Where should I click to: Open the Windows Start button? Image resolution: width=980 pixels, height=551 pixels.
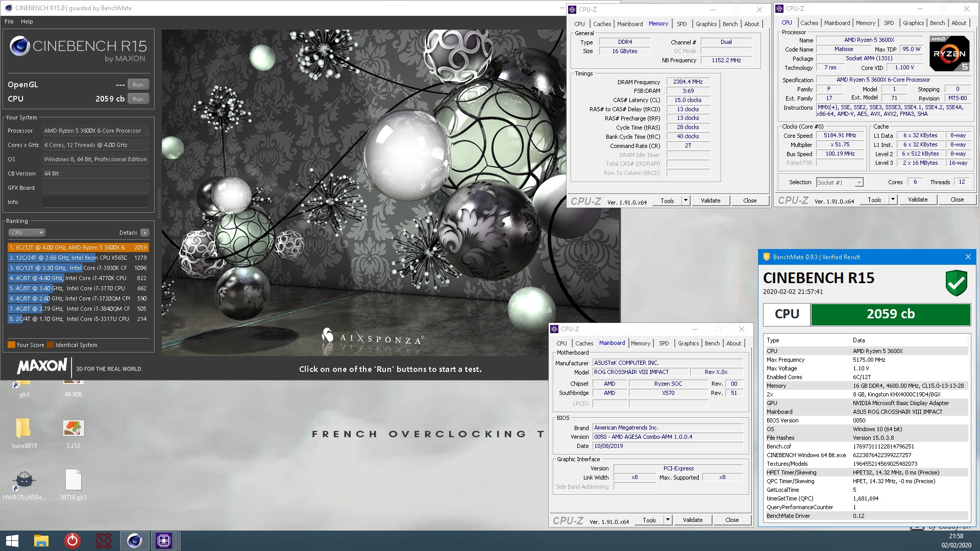click(12, 541)
